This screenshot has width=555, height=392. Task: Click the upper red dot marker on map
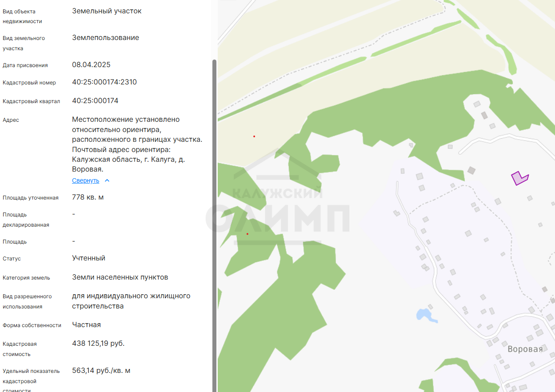[x=254, y=136]
